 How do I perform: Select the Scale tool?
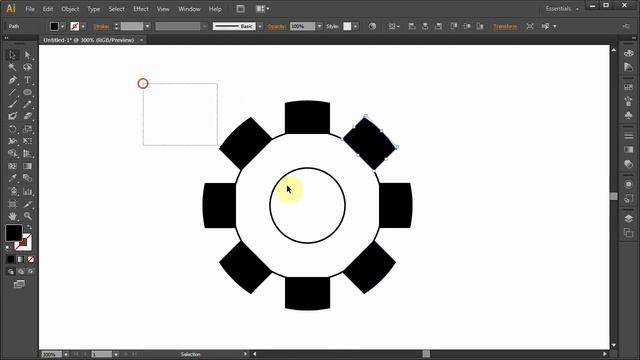tap(27, 129)
